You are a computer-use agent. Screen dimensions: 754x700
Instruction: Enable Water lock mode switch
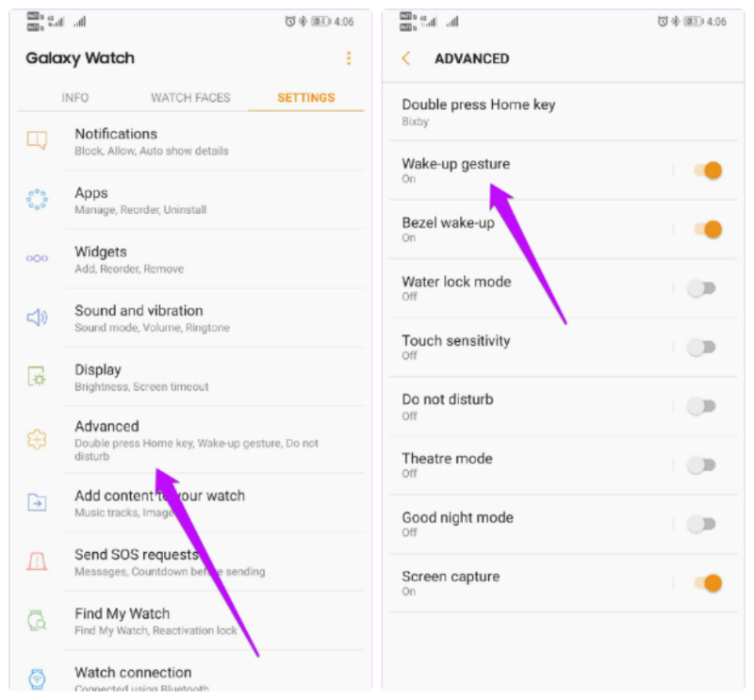coord(701,288)
